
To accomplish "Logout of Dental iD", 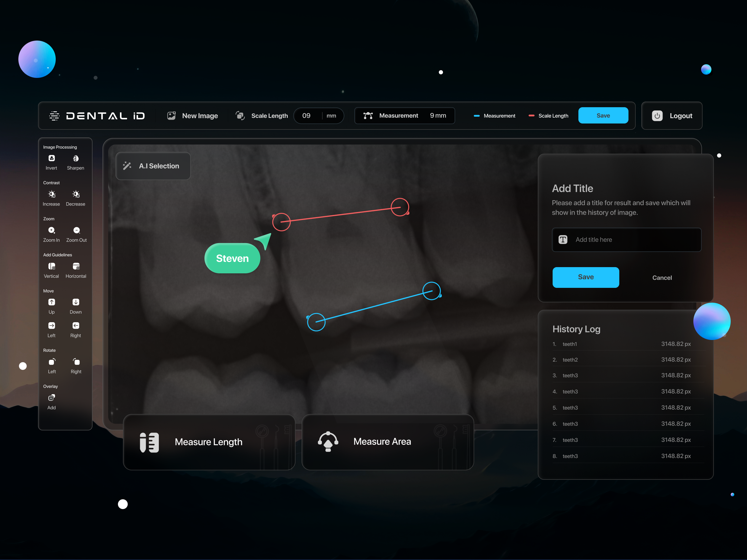I will pyautogui.click(x=671, y=115).
